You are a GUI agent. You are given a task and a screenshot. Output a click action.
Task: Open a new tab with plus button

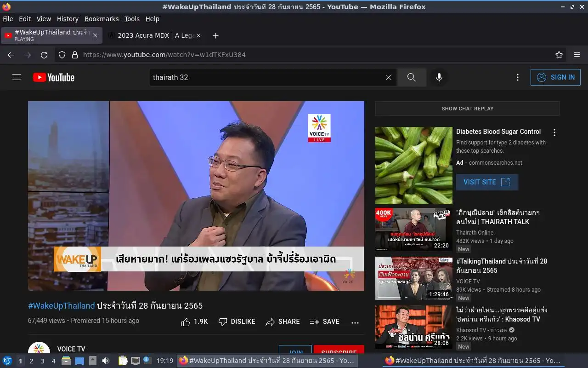pos(215,35)
